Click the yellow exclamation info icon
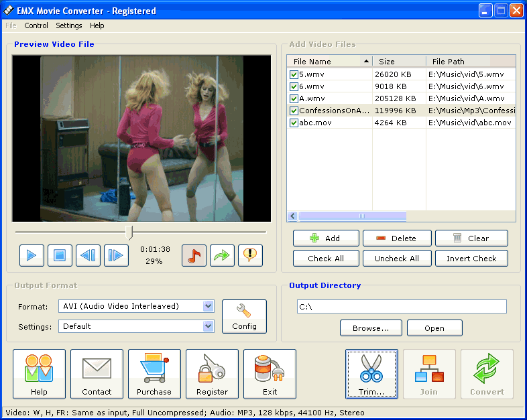The image size is (527, 420). point(250,255)
